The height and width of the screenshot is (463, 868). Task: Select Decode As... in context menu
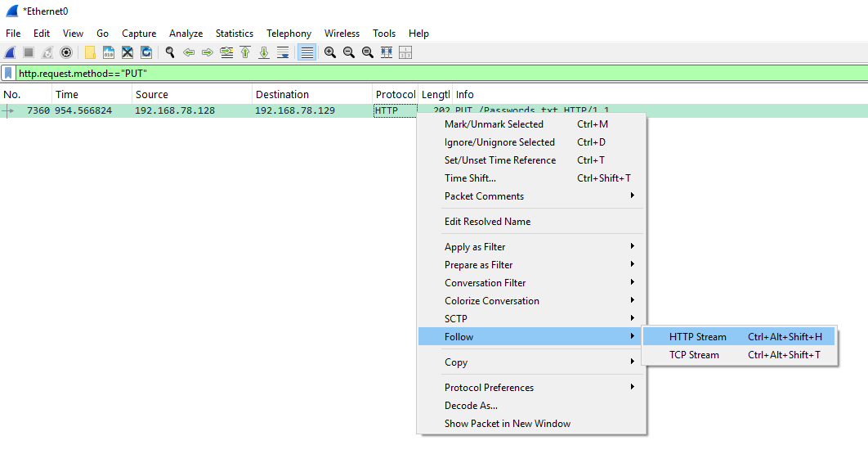point(471,406)
